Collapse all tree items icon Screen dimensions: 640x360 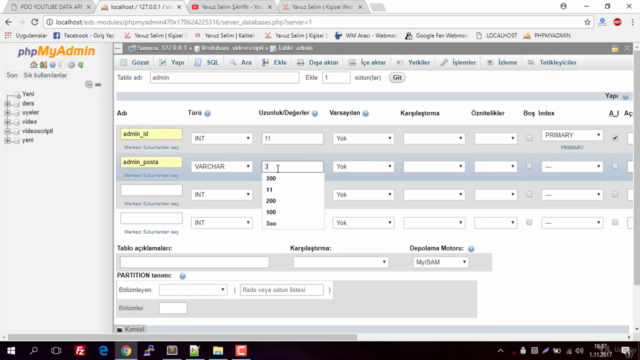pyautogui.click(x=89, y=84)
